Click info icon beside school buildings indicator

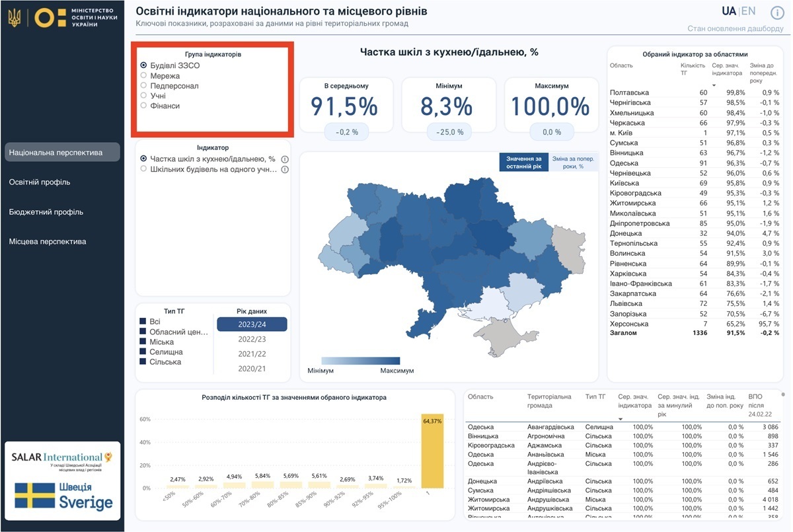[285, 170]
